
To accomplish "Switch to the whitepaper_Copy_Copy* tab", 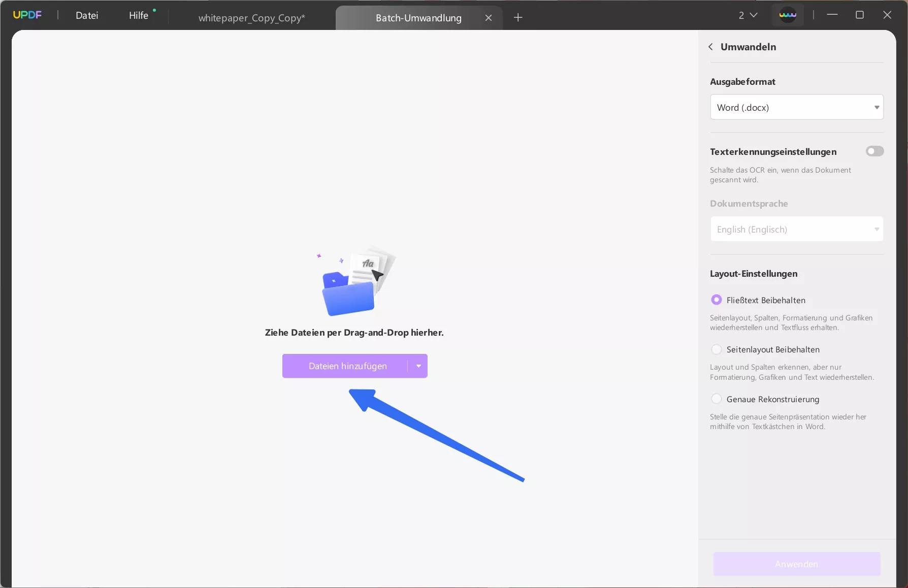I will coord(251,18).
